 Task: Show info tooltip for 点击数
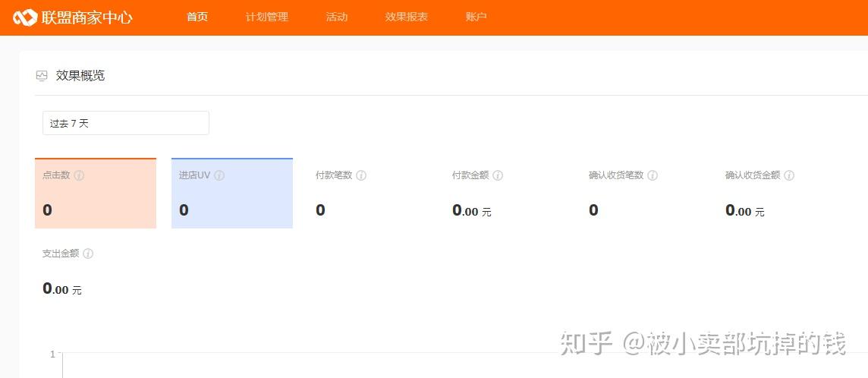pyautogui.click(x=79, y=175)
